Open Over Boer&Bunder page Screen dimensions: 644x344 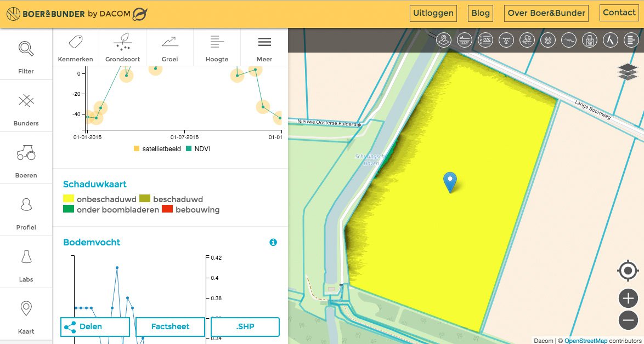coord(546,13)
